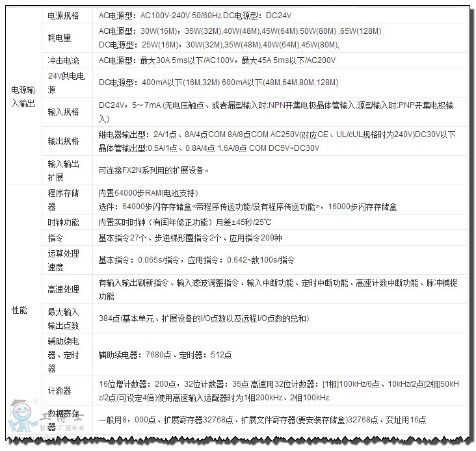
Task: Click the text 可连接FX2N系列用的扩展设备
Action: coord(153,171)
